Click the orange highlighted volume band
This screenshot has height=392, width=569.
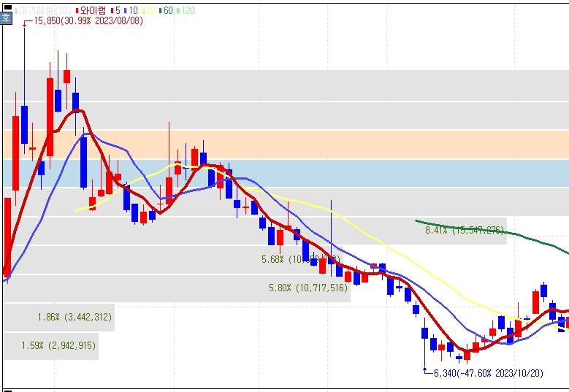coord(286,145)
